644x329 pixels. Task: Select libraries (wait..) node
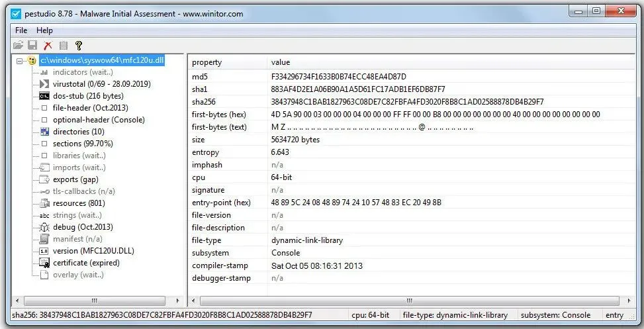click(x=79, y=156)
